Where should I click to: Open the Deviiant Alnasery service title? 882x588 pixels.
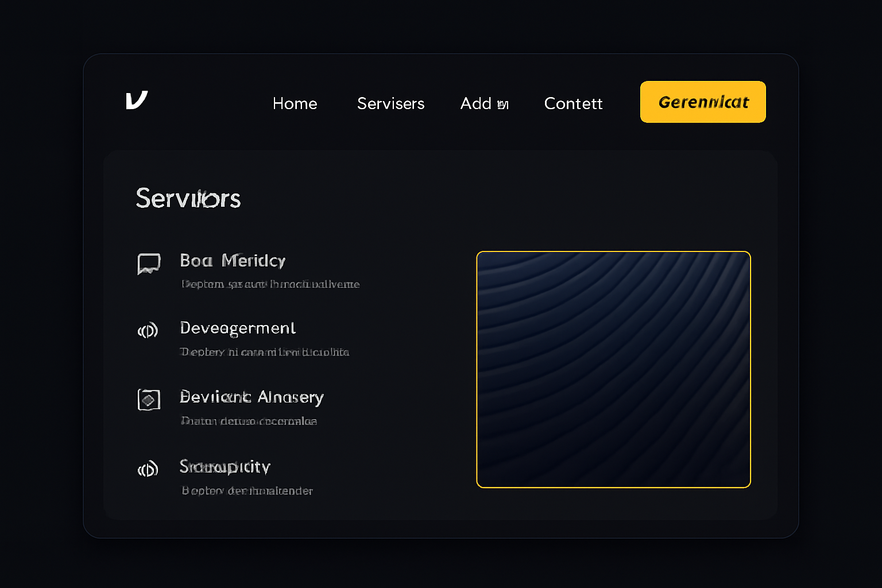[x=252, y=397]
